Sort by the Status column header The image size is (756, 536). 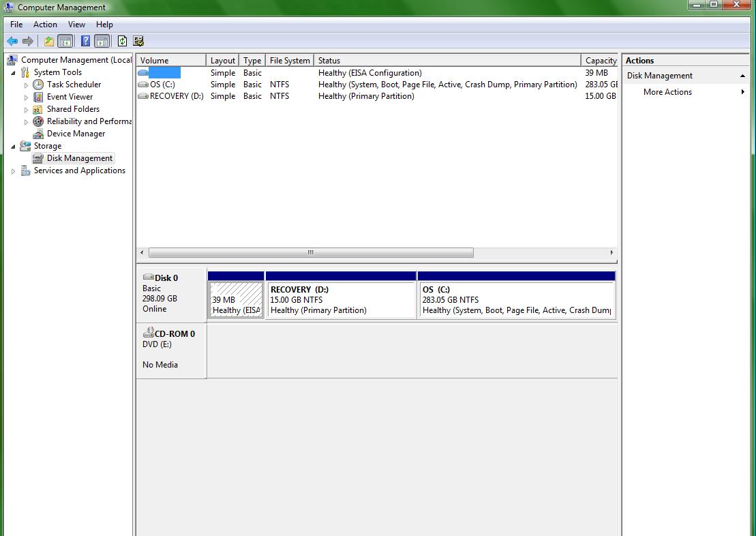(447, 60)
